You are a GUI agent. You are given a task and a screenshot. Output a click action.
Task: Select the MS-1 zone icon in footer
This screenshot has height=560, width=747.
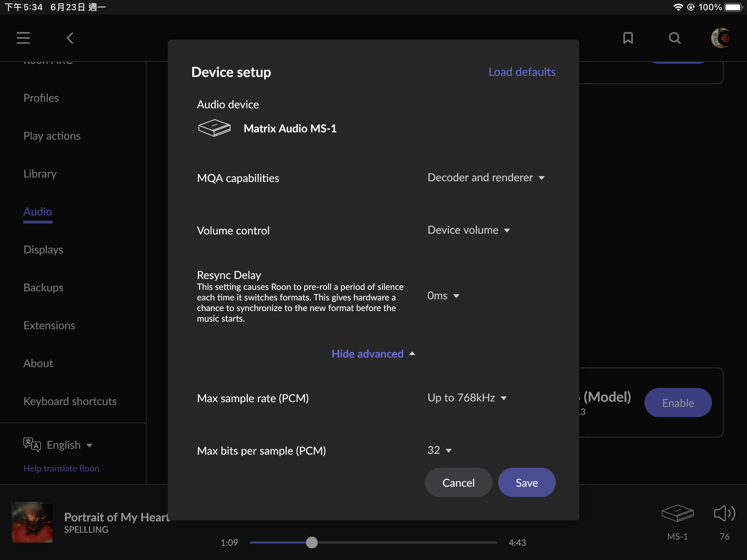[677, 513]
